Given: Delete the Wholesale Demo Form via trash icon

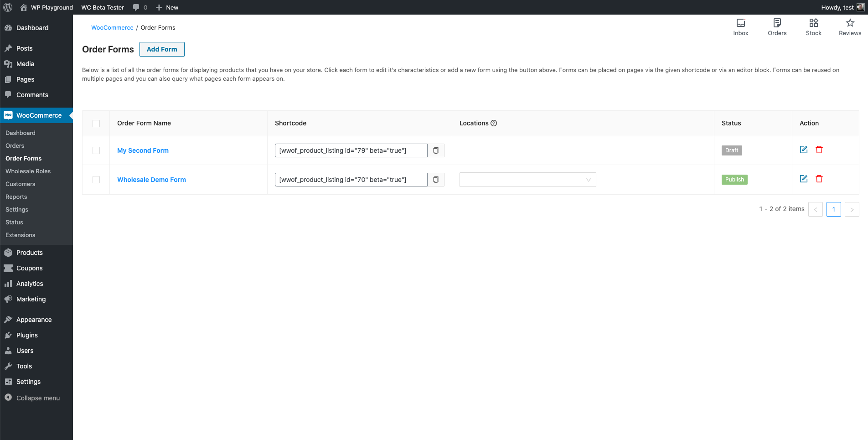Looking at the screenshot, I should [819, 179].
